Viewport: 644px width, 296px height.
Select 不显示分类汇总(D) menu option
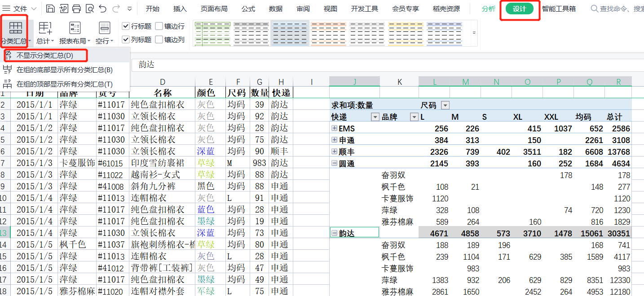44,56
